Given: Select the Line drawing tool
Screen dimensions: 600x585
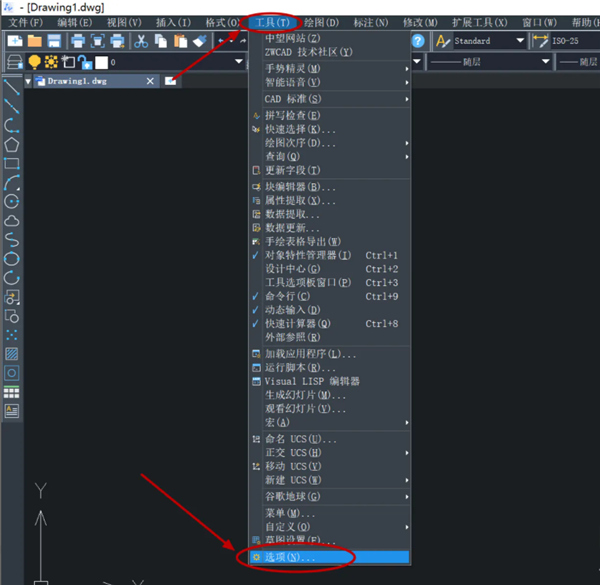Looking at the screenshot, I should coord(11,87).
